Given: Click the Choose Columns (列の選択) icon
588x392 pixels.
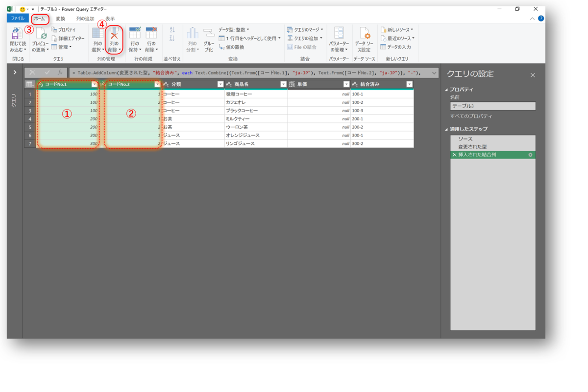Looking at the screenshot, I should click(x=98, y=33).
